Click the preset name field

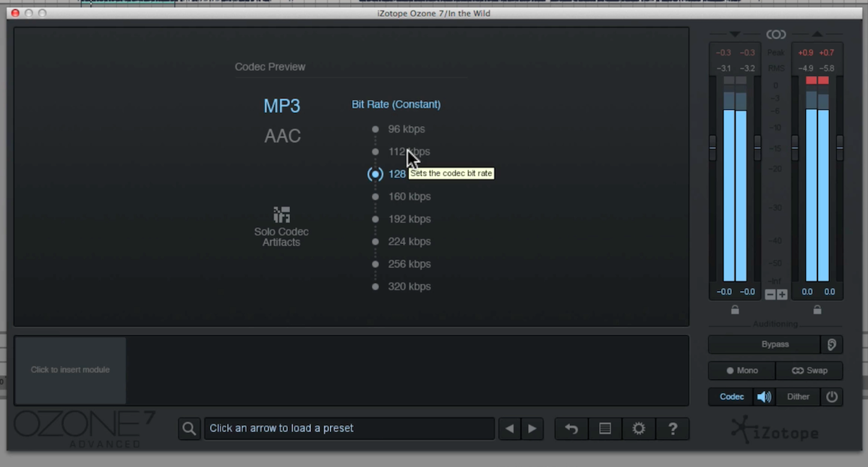(349, 429)
